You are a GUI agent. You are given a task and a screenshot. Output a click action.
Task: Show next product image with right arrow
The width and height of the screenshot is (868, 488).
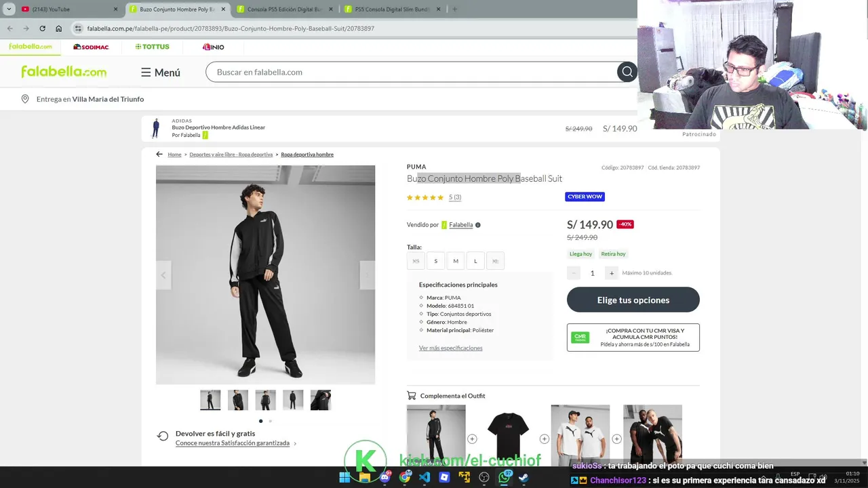(367, 275)
